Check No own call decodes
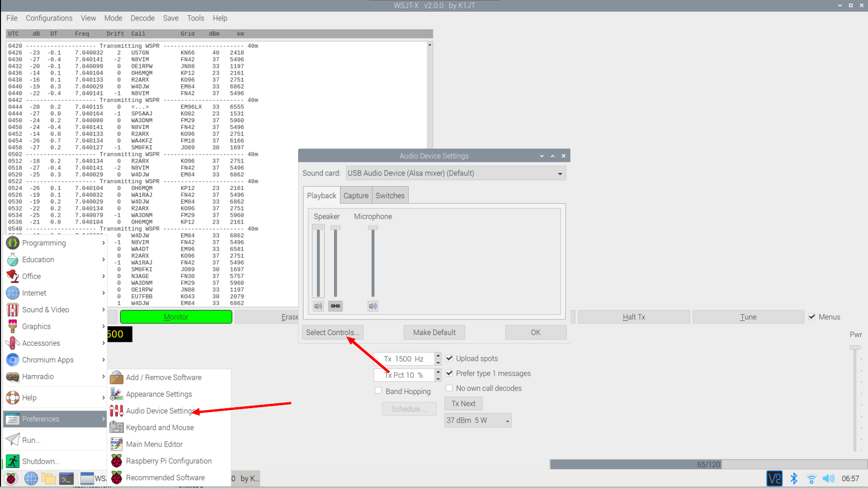The height and width of the screenshot is (489, 868). tap(450, 388)
